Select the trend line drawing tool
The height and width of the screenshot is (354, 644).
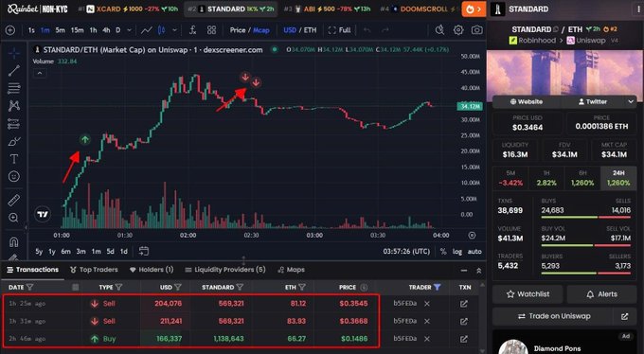point(14,71)
